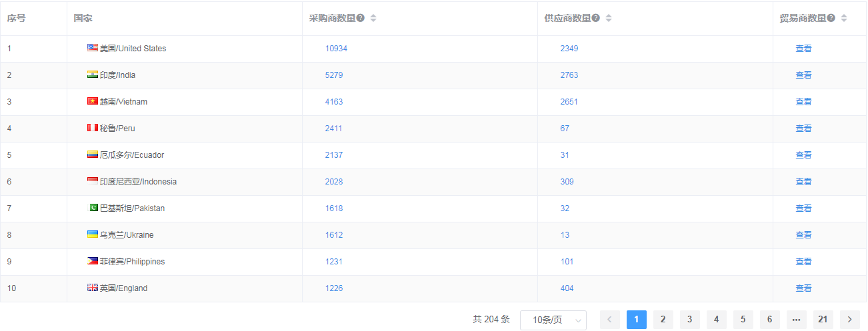Click 查看 in the Ukraine row

(x=803, y=235)
